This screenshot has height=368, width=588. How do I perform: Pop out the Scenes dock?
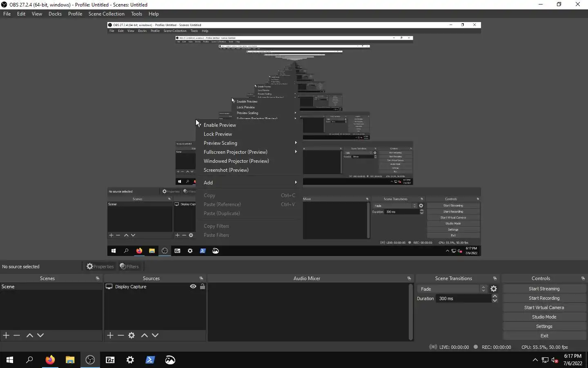[97, 278]
